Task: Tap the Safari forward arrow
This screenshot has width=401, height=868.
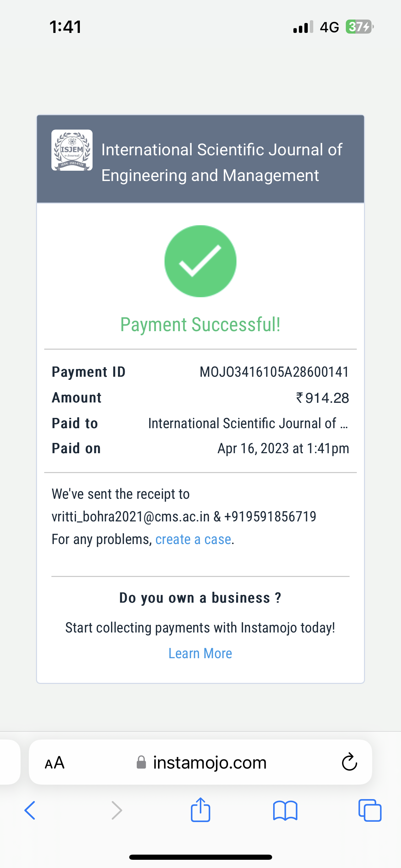Action: coord(117,811)
